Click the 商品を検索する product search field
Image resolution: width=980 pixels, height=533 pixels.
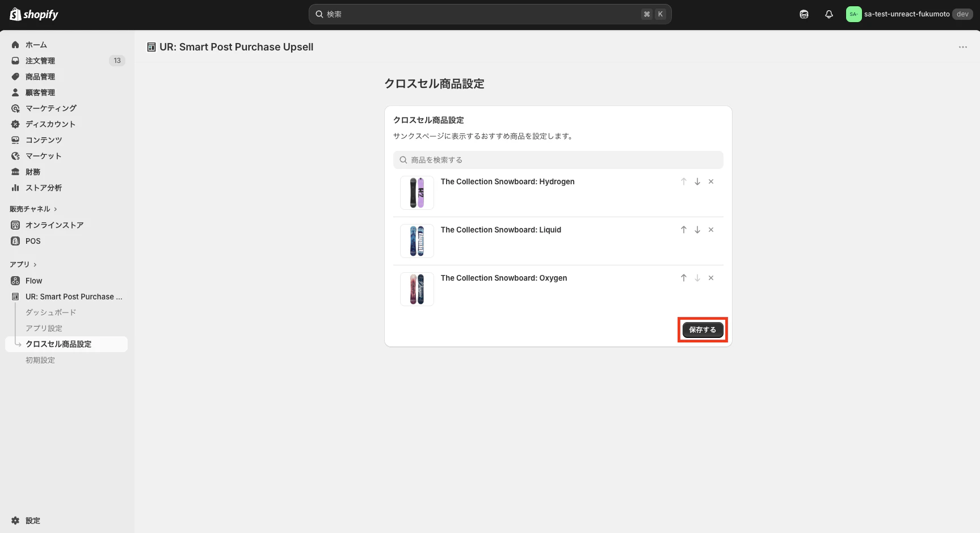(x=558, y=160)
